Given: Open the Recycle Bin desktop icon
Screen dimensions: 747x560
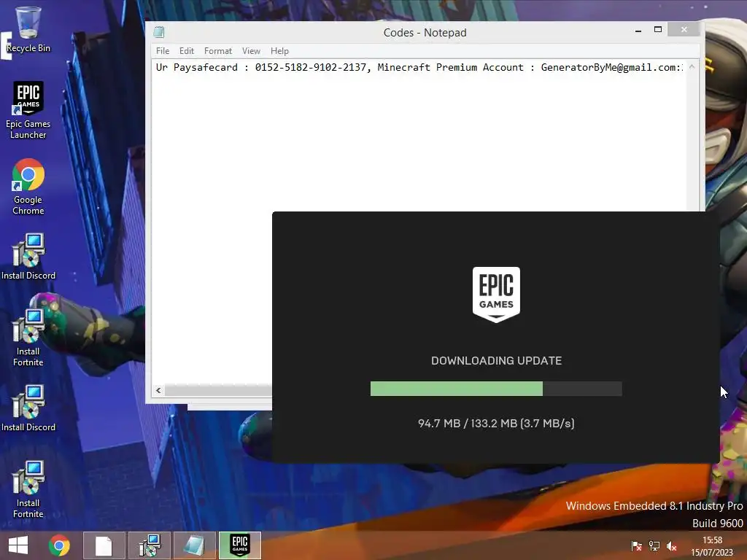Looking at the screenshot, I should point(28,29).
